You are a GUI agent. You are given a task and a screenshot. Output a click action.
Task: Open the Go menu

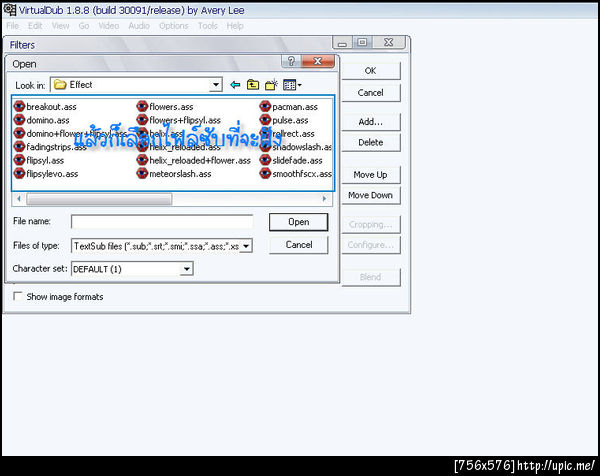pos(84,26)
